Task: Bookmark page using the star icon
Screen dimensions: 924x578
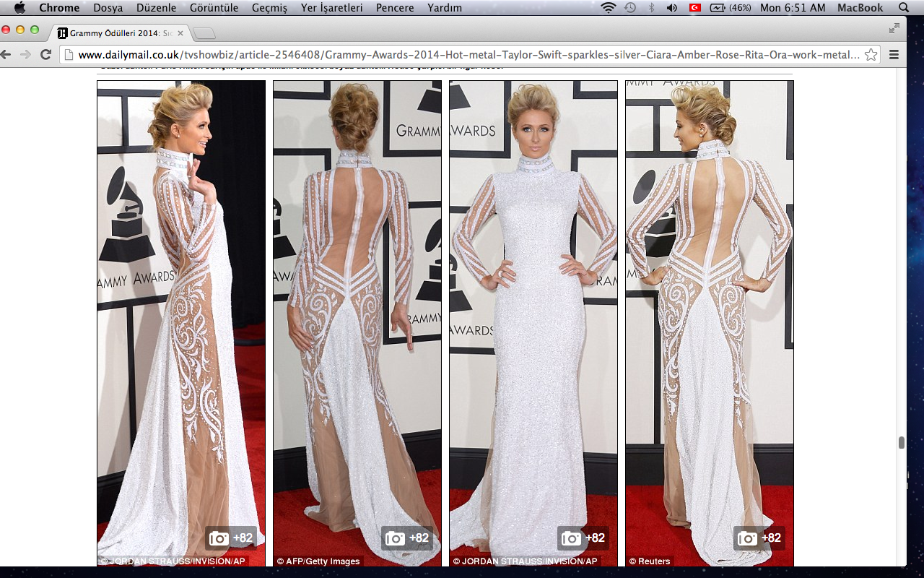Action: [871, 55]
